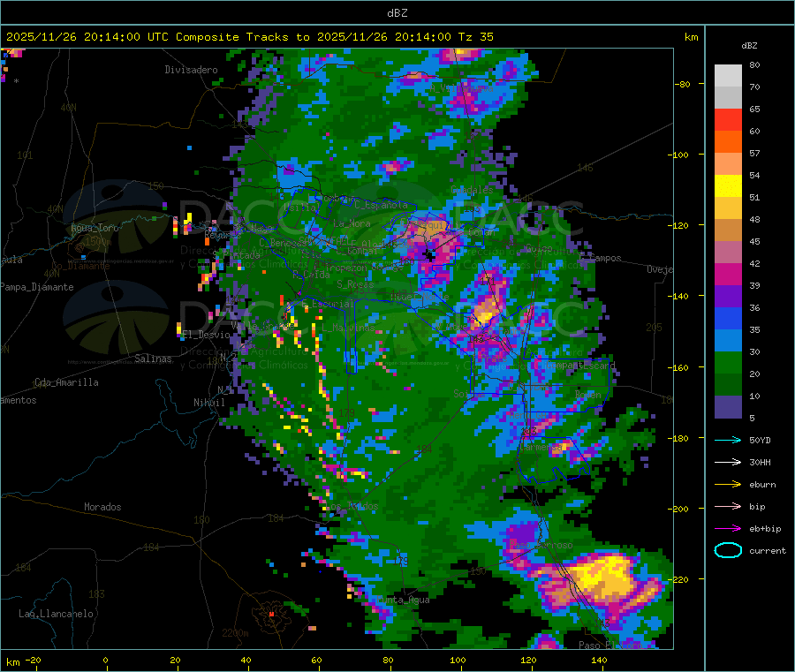Click the 'Morados' map label
Screen dimensions: 795x672
coord(102,507)
